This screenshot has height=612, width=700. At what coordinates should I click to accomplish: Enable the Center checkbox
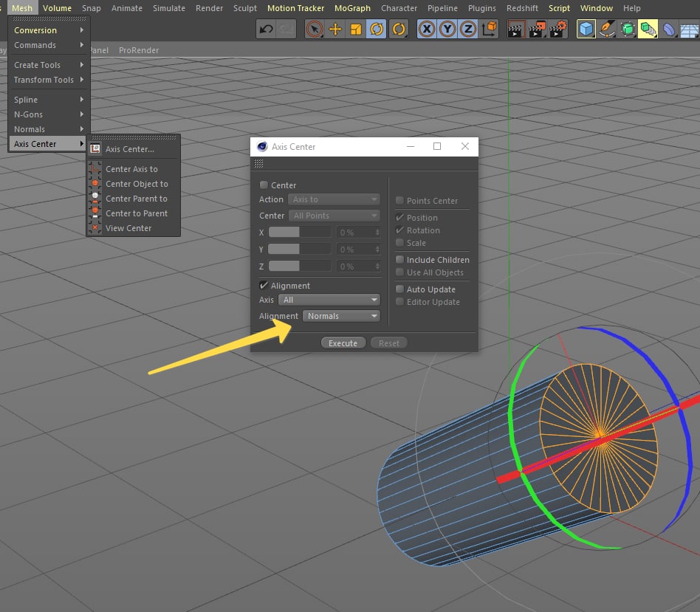pyautogui.click(x=264, y=185)
